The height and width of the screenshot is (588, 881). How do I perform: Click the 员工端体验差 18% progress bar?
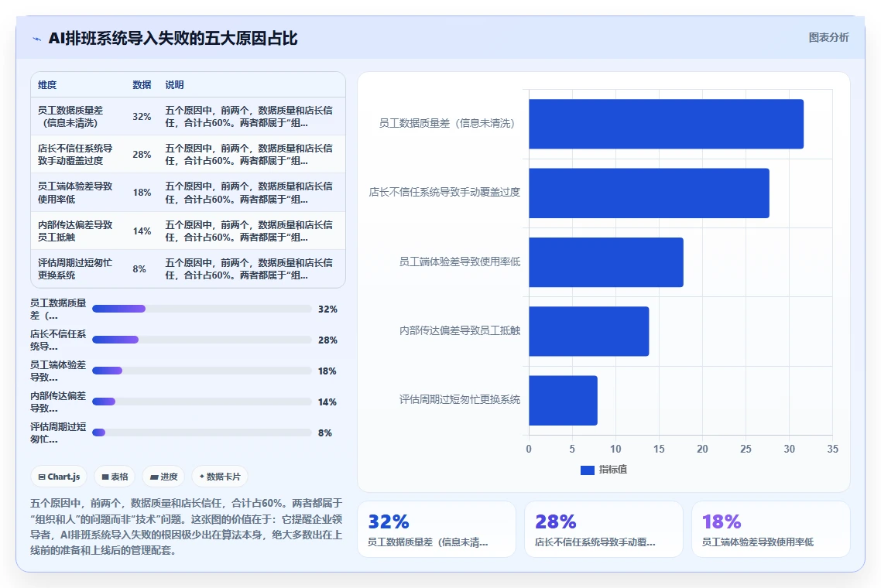[x=202, y=371]
